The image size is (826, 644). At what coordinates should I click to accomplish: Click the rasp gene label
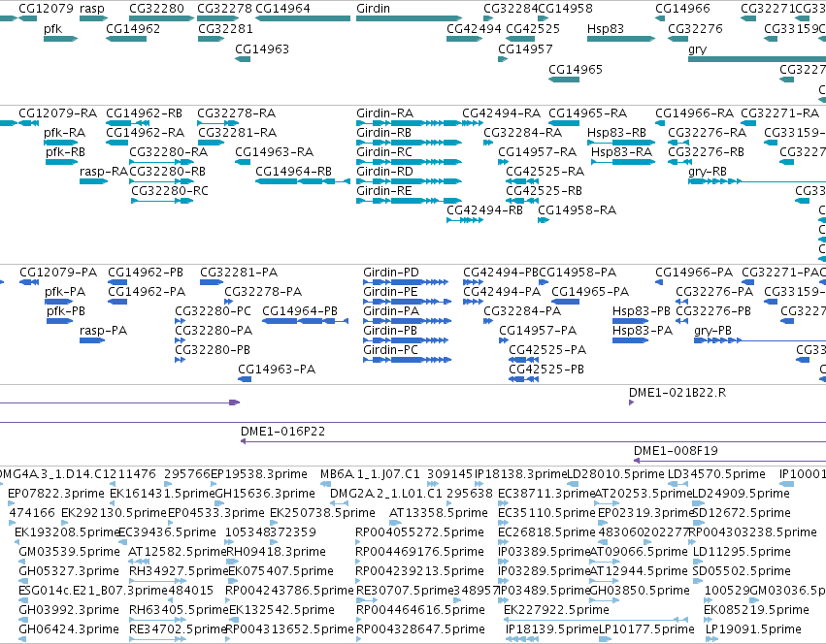[92, 9]
